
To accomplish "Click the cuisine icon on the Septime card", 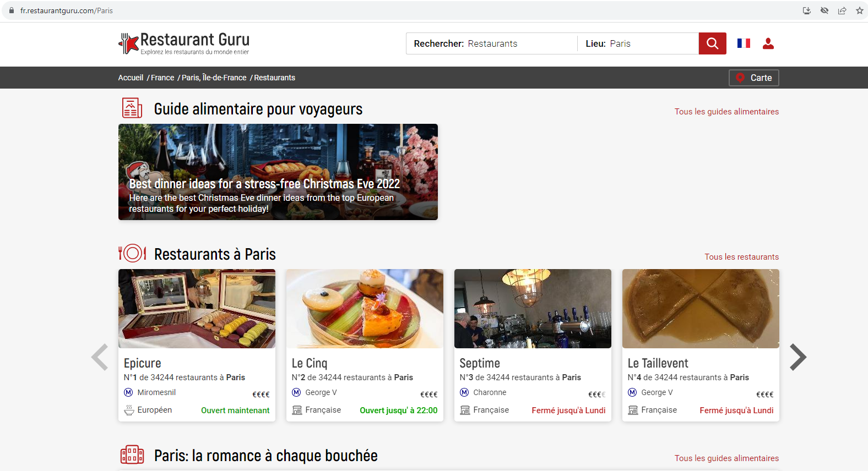I will (465, 410).
